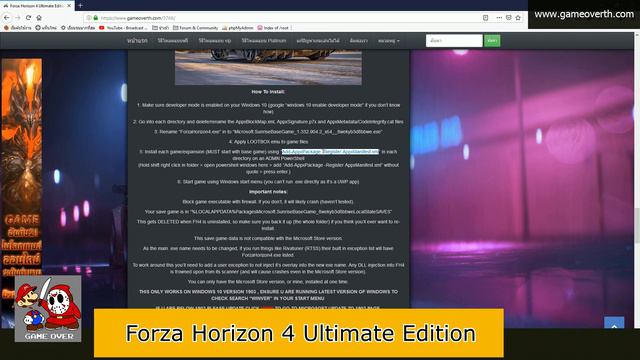Submit search with the green button
Screen dimensions: 640x360
pyautogui.click(x=492, y=40)
